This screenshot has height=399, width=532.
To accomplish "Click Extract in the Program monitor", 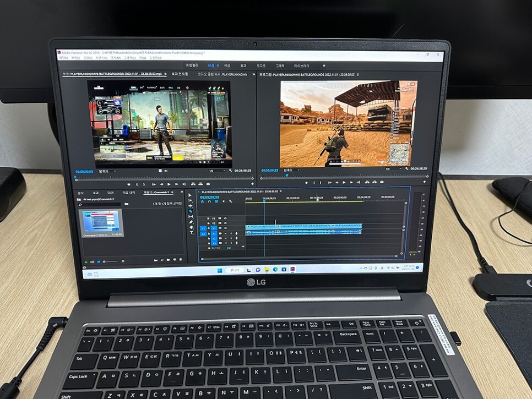I will point(374,182).
